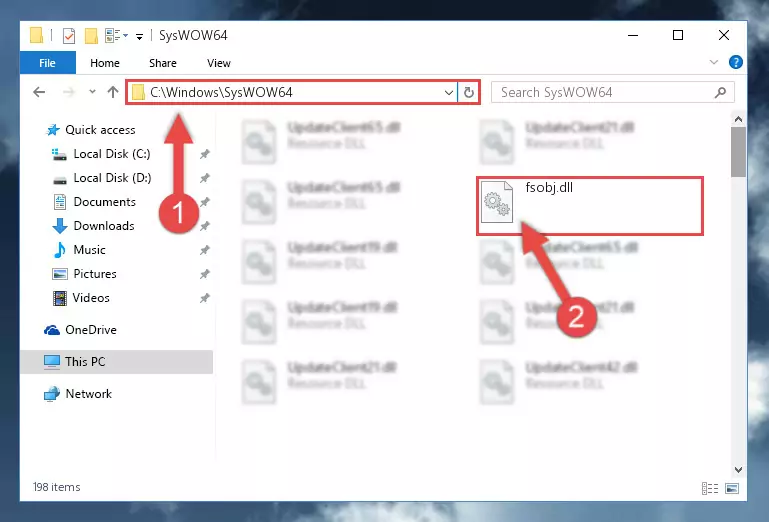Open Customize Quick Access Toolbar dropdown

pos(139,36)
